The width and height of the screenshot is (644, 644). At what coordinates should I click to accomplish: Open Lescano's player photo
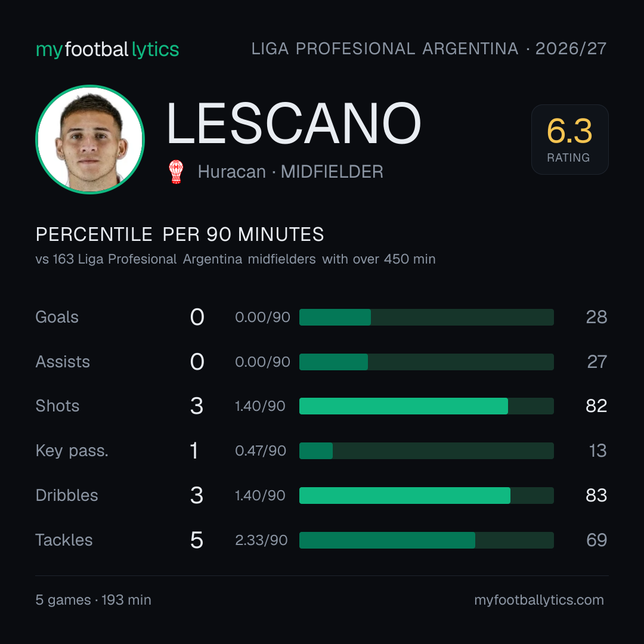pyautogui.click(x=90, y=139)
